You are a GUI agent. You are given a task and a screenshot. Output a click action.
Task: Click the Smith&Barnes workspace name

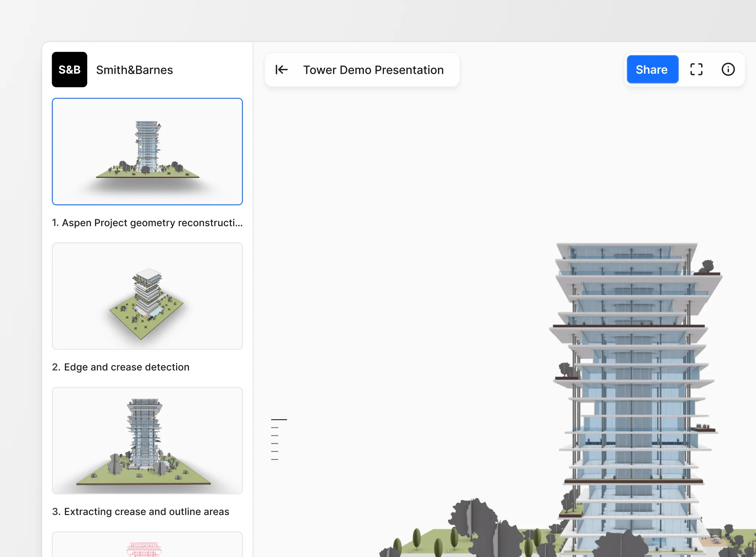point(134,70)
